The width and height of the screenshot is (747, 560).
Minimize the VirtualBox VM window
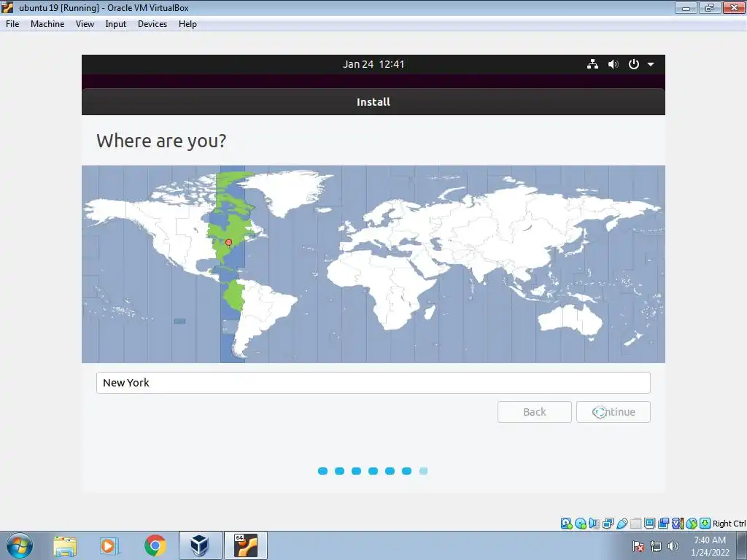coord(686,7)
